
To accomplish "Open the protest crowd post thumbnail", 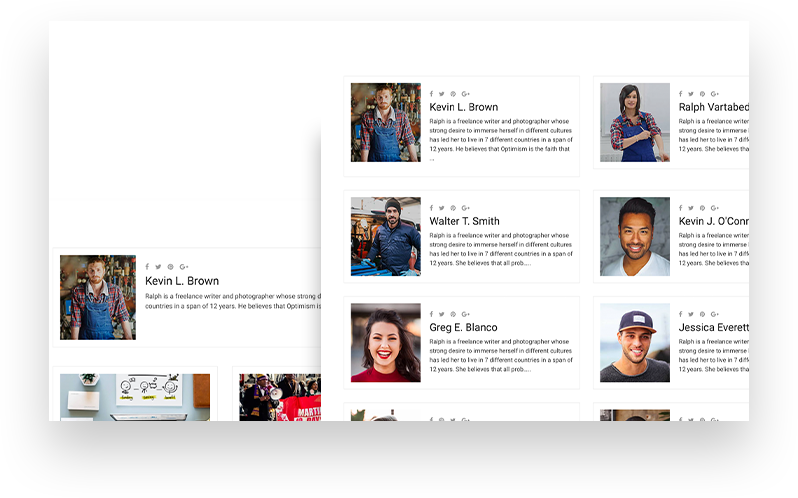I will point(280,397).
